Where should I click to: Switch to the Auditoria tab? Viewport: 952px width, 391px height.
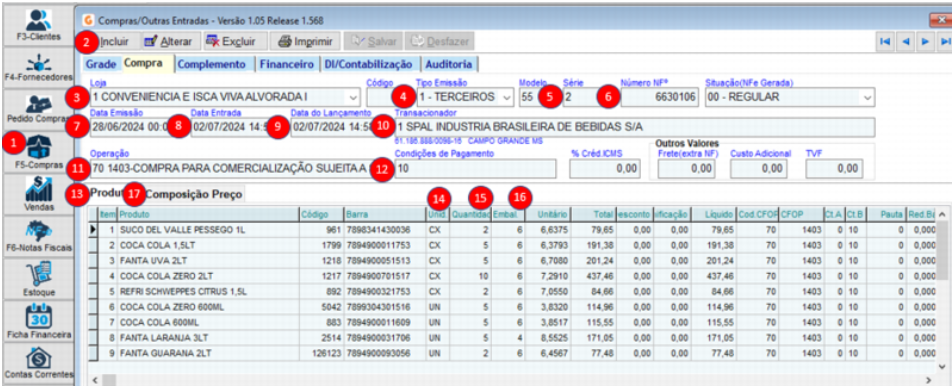tap(449, 64)
